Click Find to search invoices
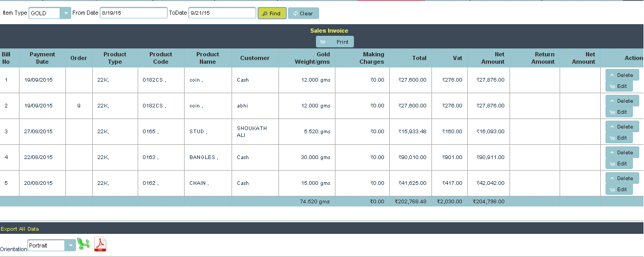 [272, 13]
